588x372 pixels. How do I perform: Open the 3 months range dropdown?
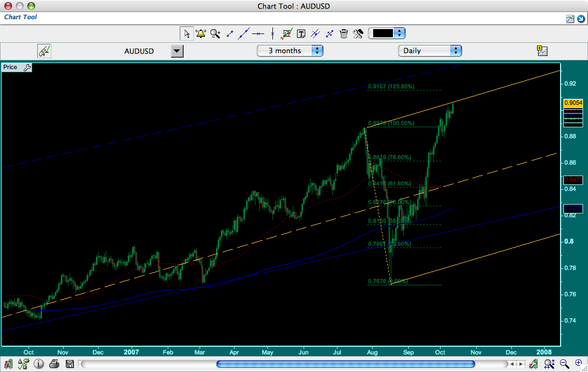pos(290,50)
